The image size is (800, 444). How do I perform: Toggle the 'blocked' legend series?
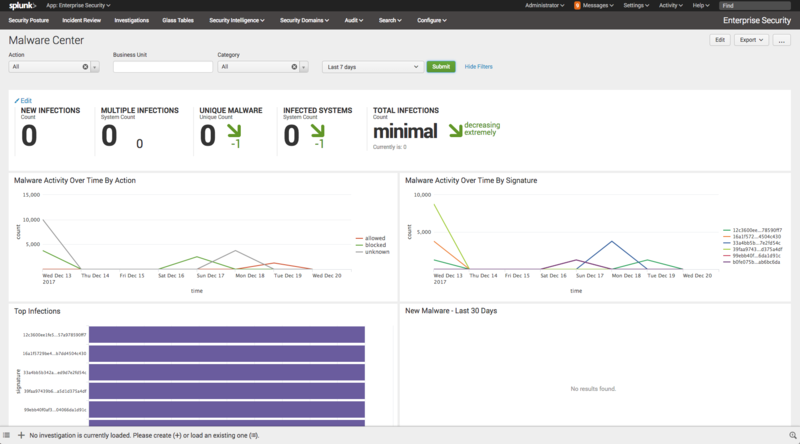[376, 245]
